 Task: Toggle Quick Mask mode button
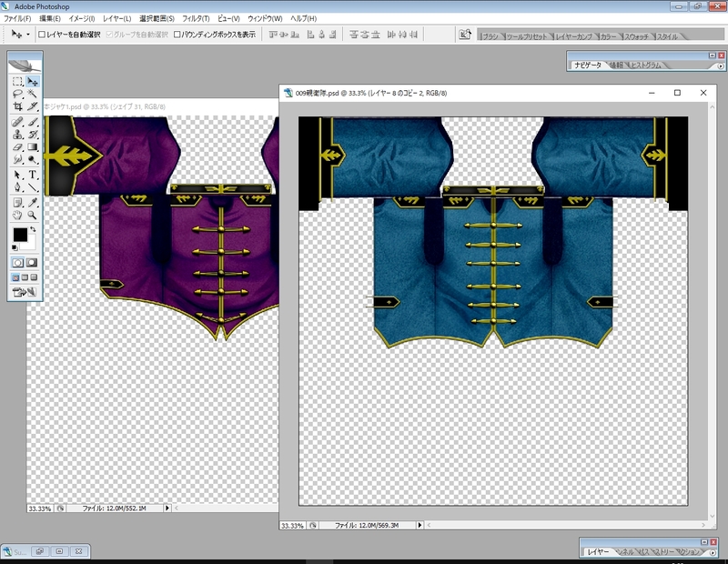(32, 262)
